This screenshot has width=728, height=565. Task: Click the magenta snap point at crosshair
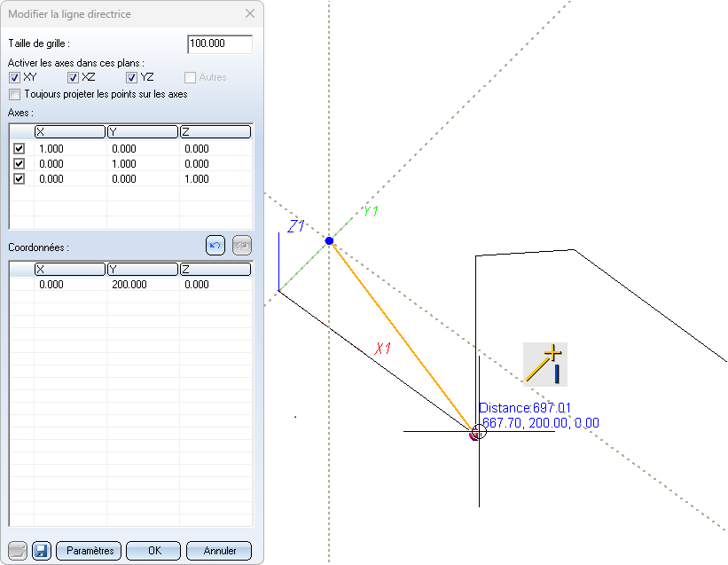[476, 433]
